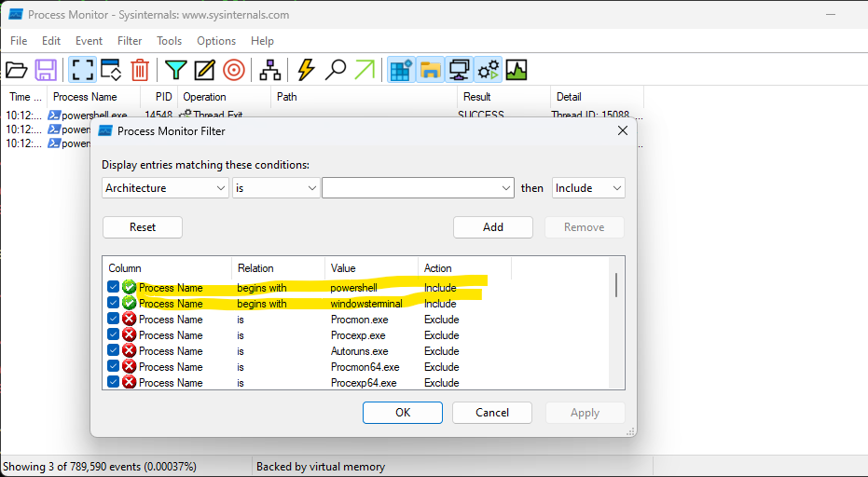Open the Options menu
868x477 pixels.
[216, 41]
